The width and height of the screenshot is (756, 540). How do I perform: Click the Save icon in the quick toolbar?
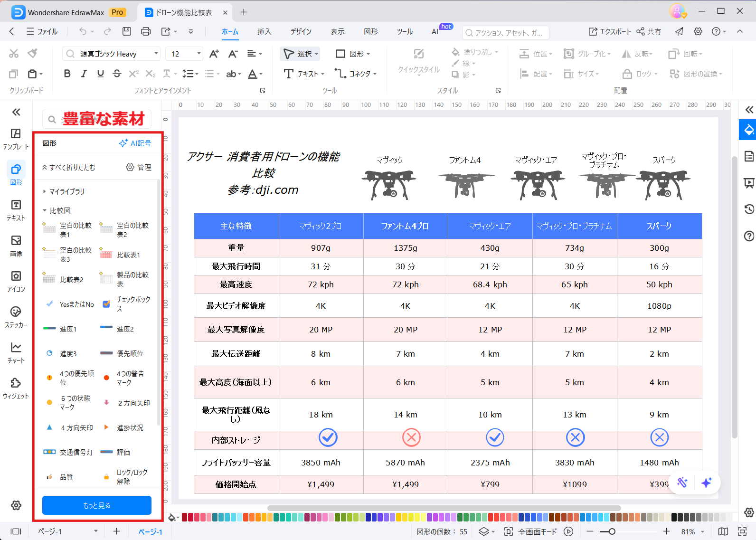127,31
